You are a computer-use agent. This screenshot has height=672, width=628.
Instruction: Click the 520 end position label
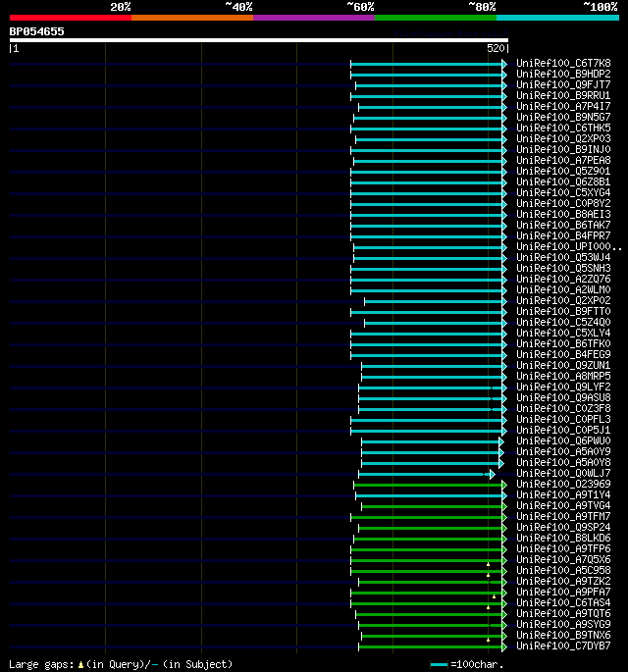click(x=496, y=48)
